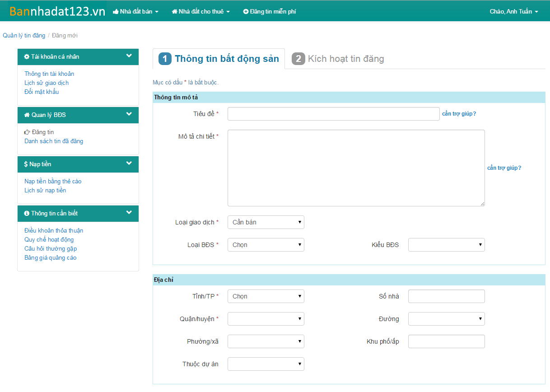The height and width of the screenshot is (392, 550).
Task: Click the plus icon on Đăng tin miễn phí
Action: coord(246,12)
